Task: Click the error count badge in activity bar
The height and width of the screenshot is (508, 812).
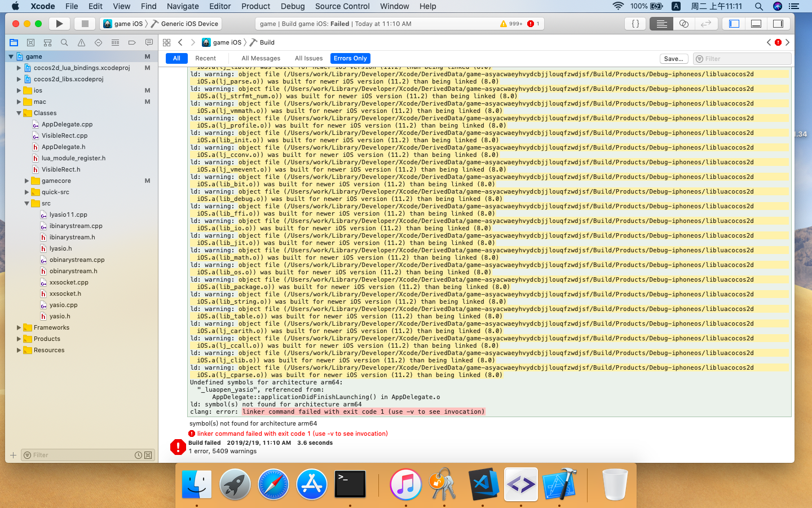Action: 533,24
